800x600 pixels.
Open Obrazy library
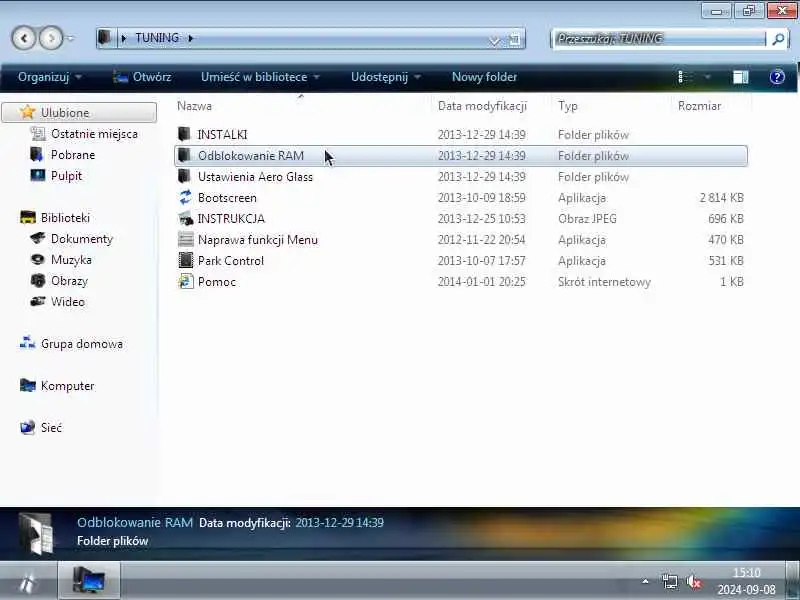(69, 281)
